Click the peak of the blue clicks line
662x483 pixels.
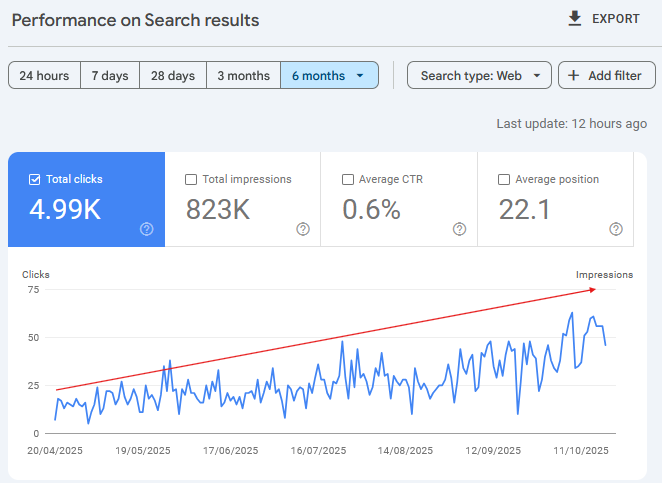coord(572,313)
